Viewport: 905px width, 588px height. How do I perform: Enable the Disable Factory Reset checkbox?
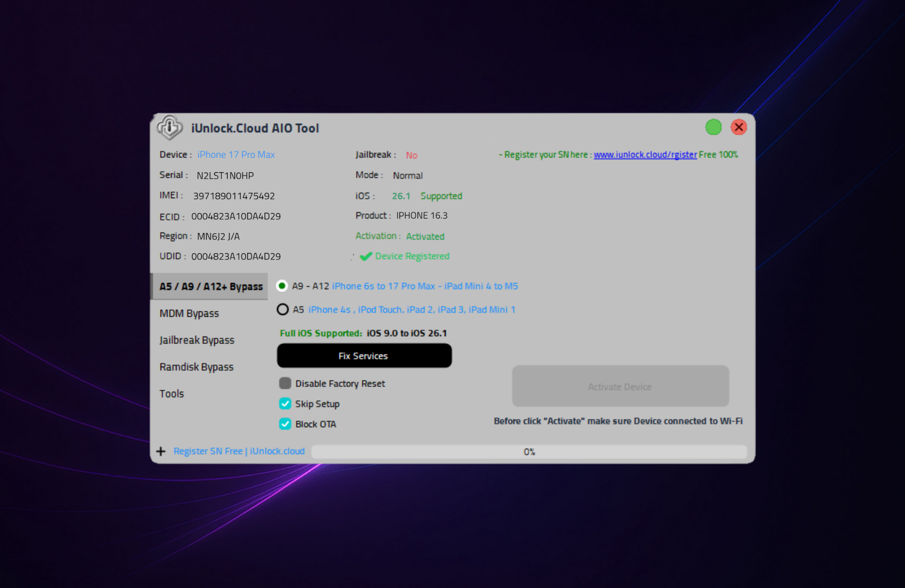point(285,383)
